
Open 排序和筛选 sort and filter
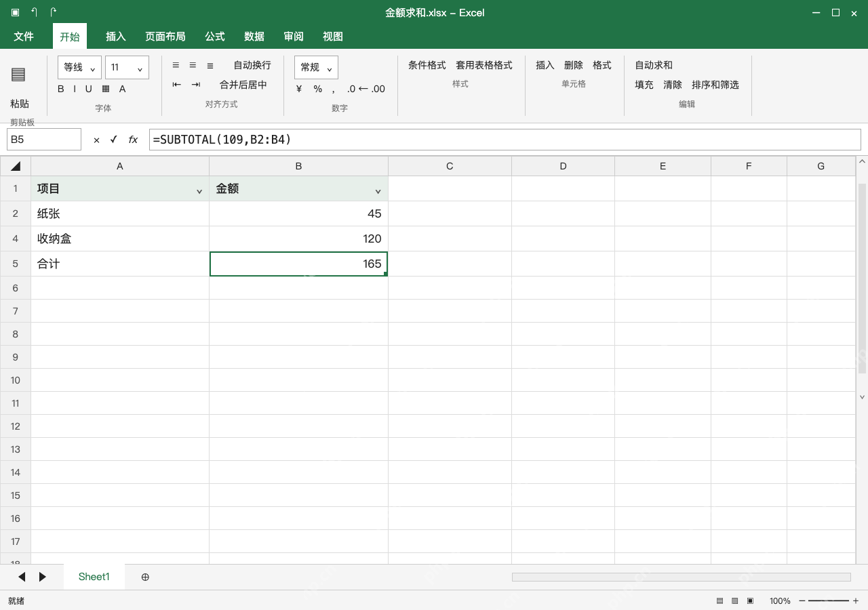[715, 85]
